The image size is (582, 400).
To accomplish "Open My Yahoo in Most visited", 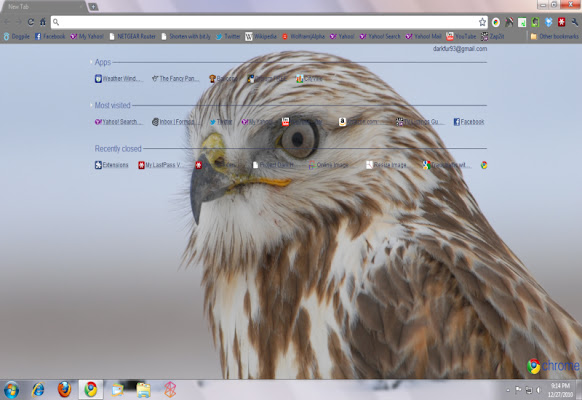I will [257, 122].
